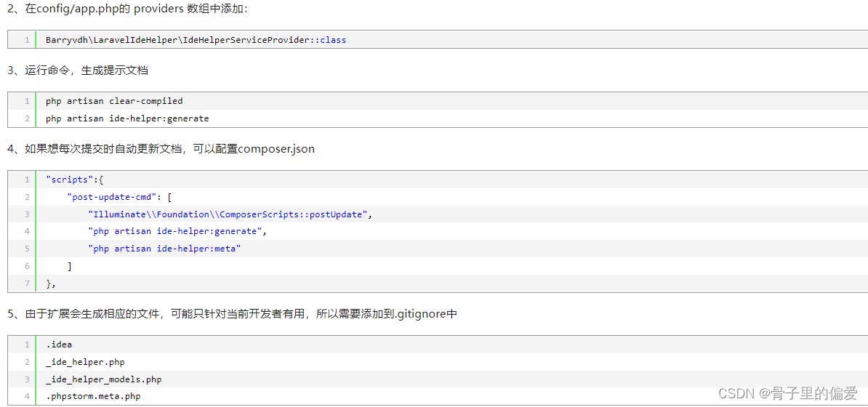Screen dimensions: 868x407
Task: Select the "php artisan ide-helper:meta" line
Action: coord(165,249)
